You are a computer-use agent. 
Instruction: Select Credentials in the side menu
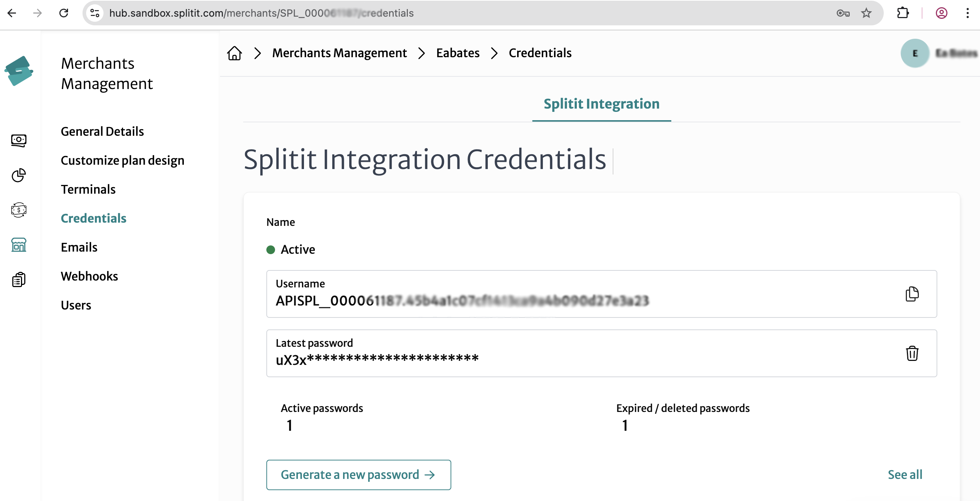tap(94, 218)
